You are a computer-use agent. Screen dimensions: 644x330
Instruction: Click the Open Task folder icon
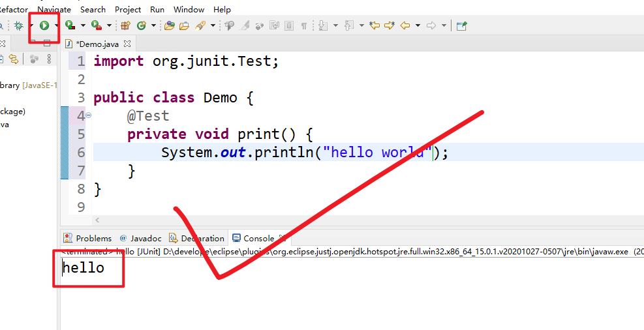click(185, 26)
